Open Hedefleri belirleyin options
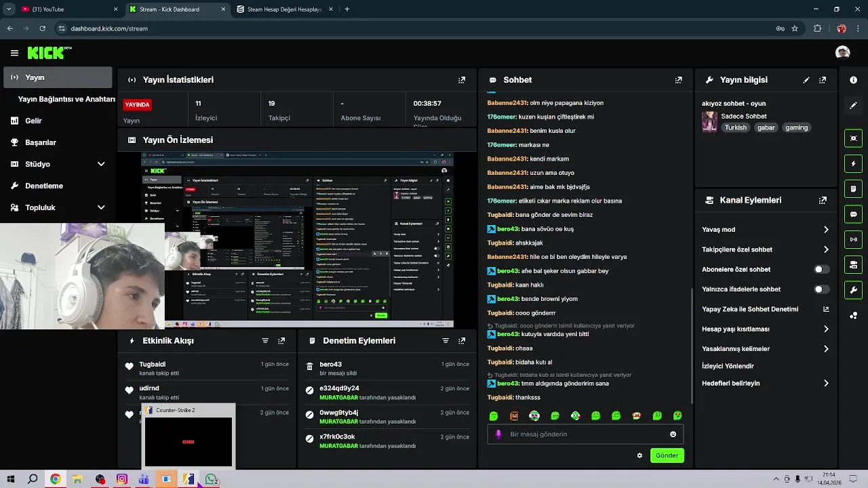The height and width of the screenshot is (488, 868). coord(765,384)
